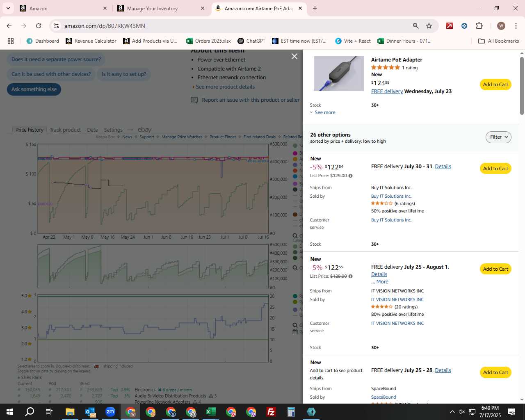Open Zoom app from taskbar
Viewport: 525px width, 420px height.
click(110, 412)
